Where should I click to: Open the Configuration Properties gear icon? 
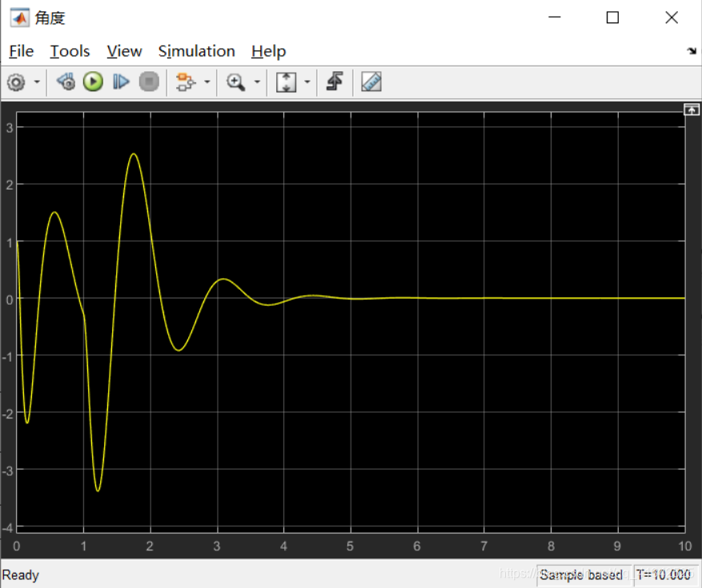click(x=16, y=82)
